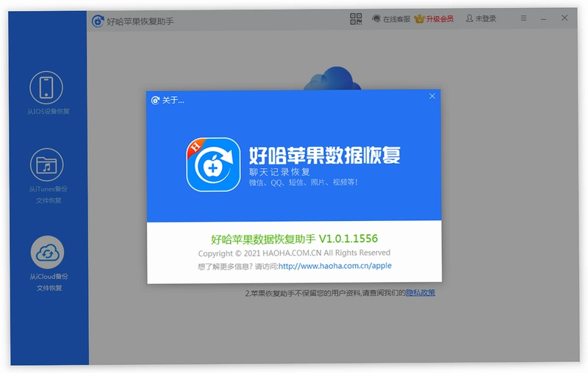Click the Copyright © 2021 HAOHA.COM.CN text
The image size is (588, 373).
tap(294, 253)
